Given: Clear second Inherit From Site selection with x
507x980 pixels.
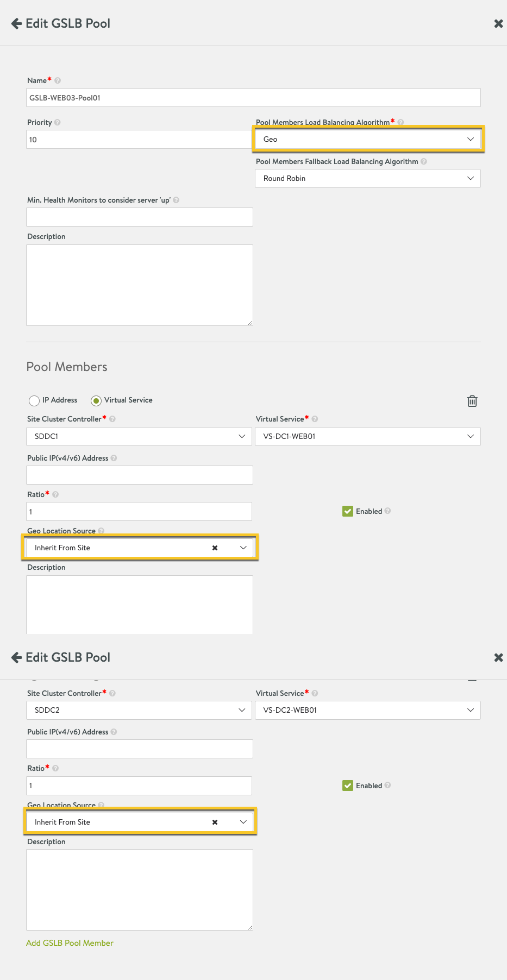Looking at the screenshot, I should 215,822.
